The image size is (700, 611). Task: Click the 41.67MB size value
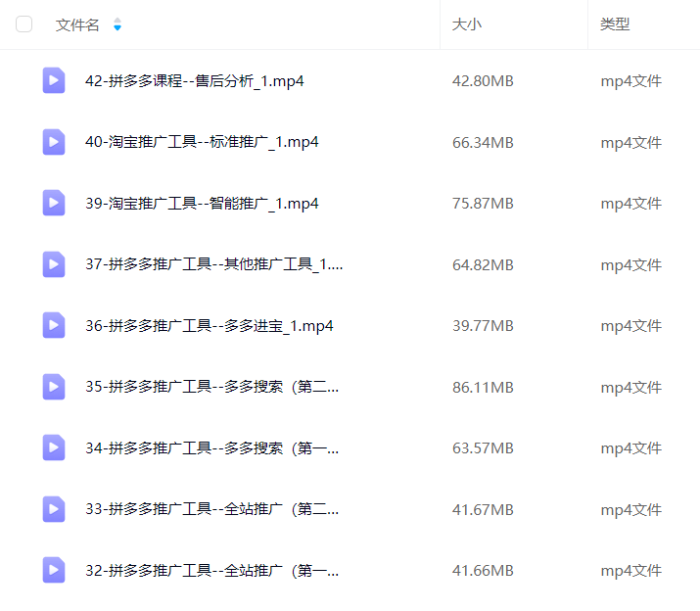(483, 510)
